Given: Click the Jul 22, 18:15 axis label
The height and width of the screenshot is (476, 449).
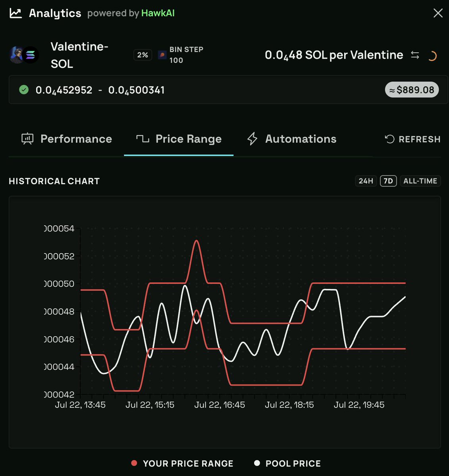Looking at the screenshot, I should pyautogui.click(x=289, y=405).
